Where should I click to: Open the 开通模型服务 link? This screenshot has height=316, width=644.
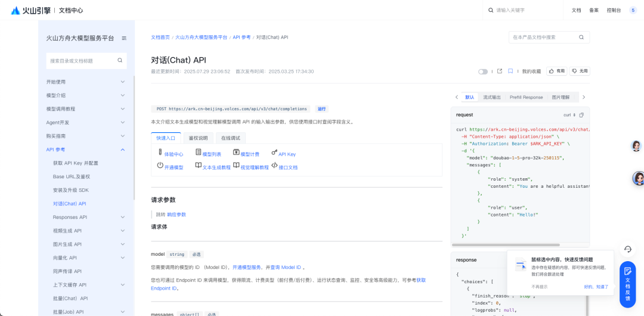246,267
